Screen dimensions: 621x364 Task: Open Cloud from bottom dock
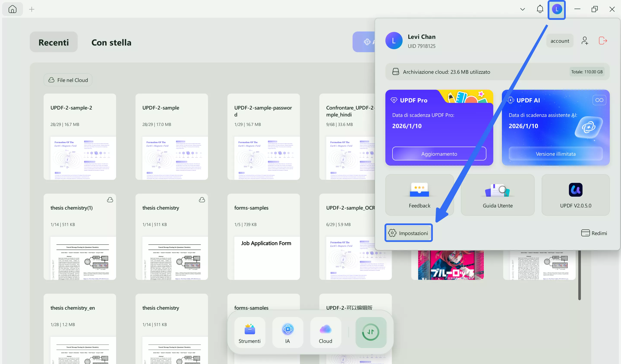tap(325, 333)
